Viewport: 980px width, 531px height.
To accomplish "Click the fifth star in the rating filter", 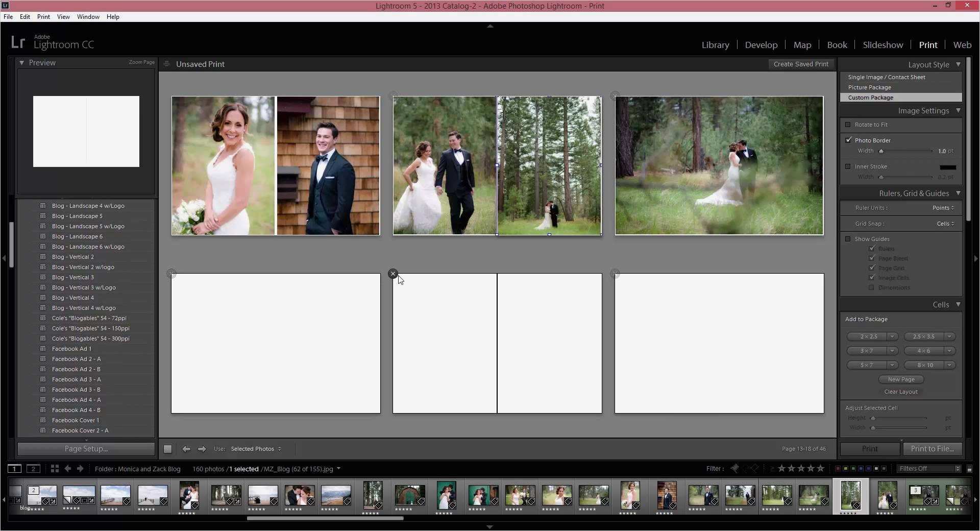I will pos(821,468).
